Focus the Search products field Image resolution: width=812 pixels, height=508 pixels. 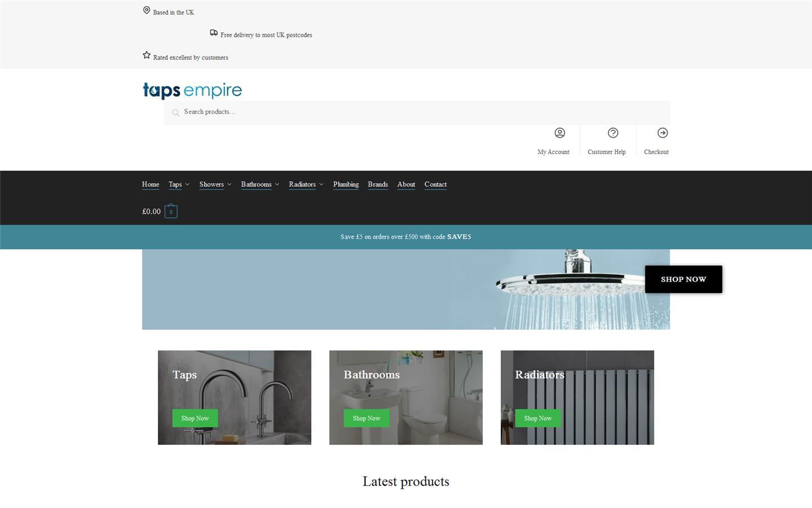417,112
